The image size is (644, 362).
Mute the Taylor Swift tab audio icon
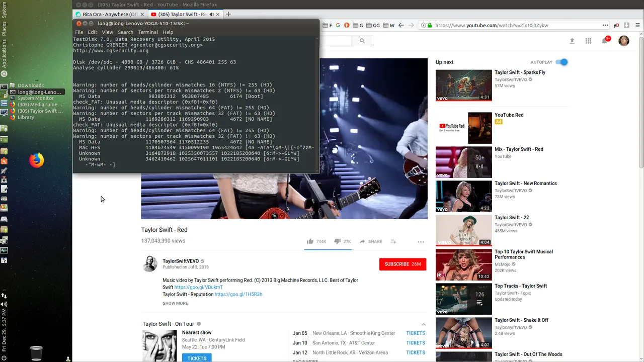coord(211,14)
